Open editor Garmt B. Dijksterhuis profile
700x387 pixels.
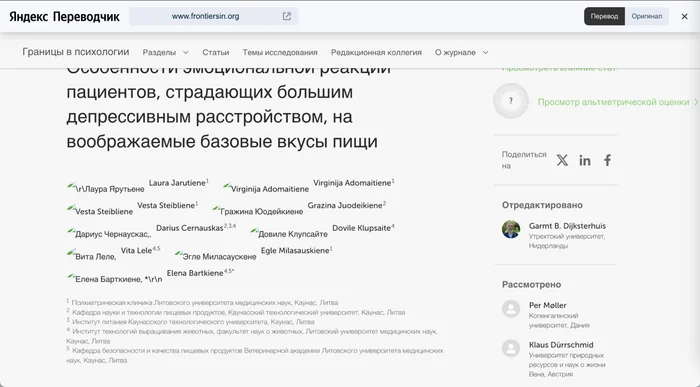click(567, 226)
